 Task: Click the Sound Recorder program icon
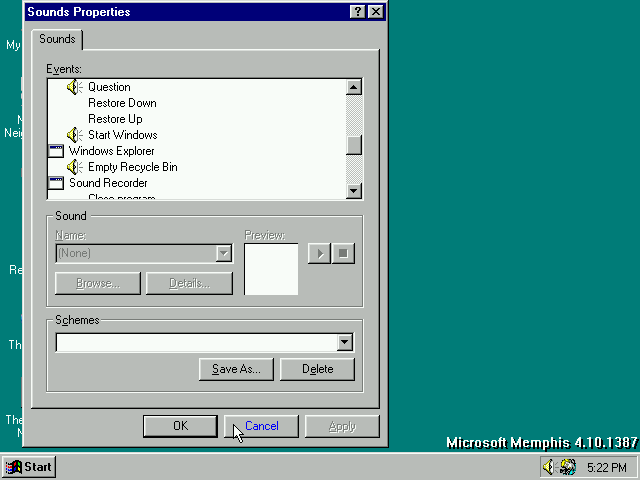click(x=56, y=183)
